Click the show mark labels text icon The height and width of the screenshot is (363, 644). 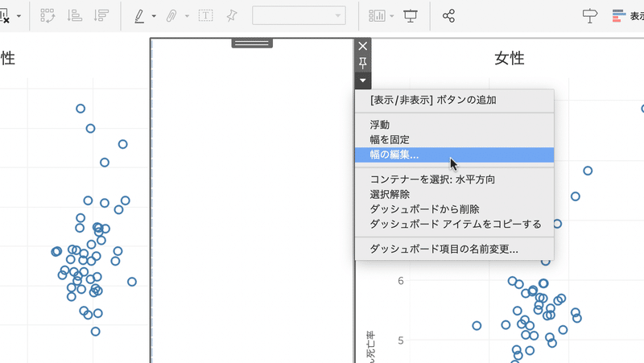[x=206, y=16]
